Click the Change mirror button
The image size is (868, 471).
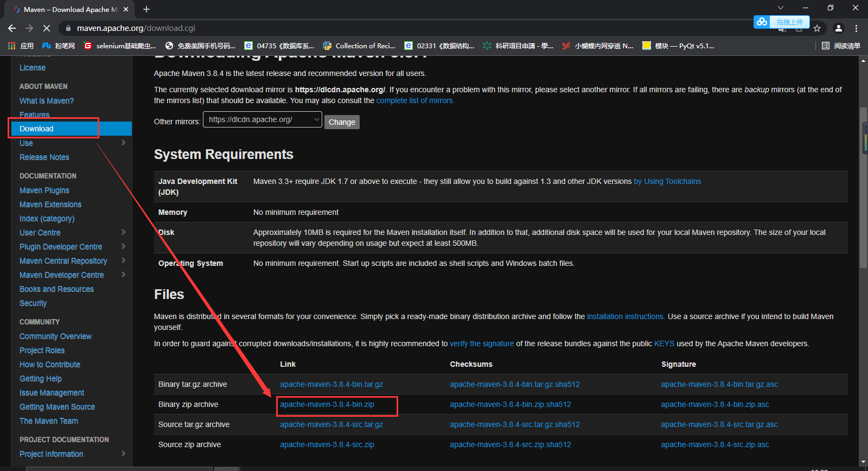pyautogui.click(x=342, y=122)
